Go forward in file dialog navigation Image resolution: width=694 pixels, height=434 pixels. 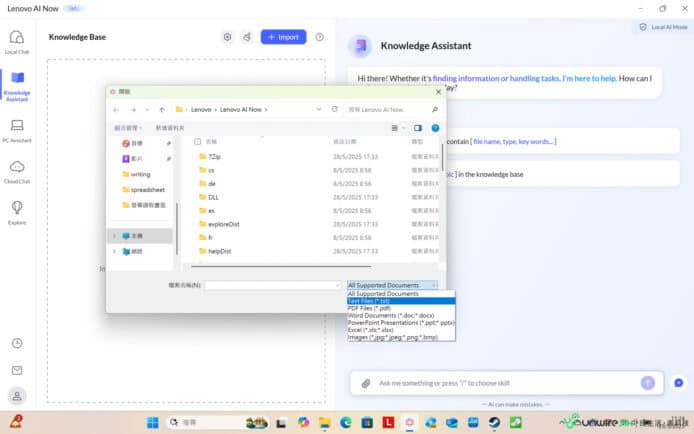[x=133, y=110]
